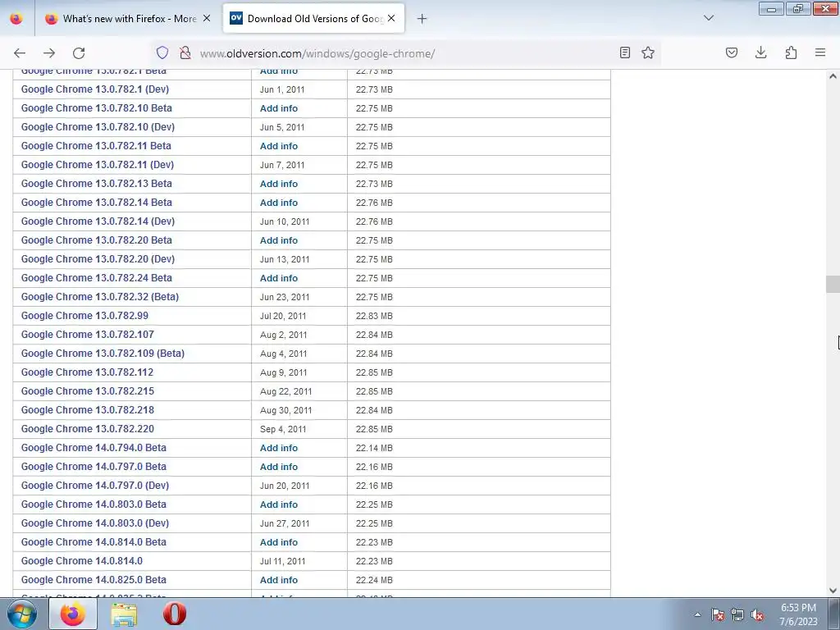Open the Firefox application menu
This screenshot has height=630, width=840.
(x=820, y=52)
